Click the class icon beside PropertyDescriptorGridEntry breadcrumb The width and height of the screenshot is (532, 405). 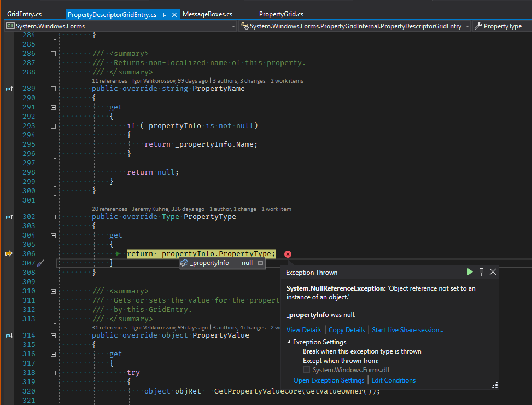pyautogui.click(x=244, y=26)
